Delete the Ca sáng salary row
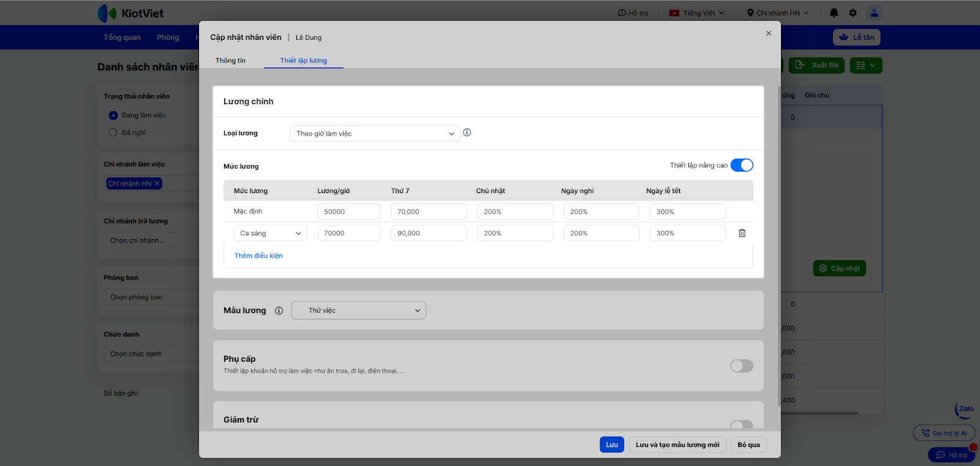This screenshot has height=466, width=980. tap(742, 233)
